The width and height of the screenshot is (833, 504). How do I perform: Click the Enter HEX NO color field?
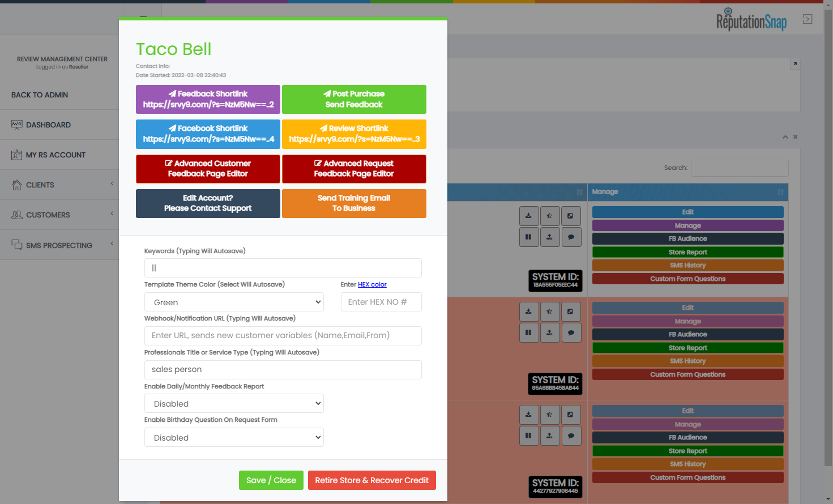click(381, 302)
